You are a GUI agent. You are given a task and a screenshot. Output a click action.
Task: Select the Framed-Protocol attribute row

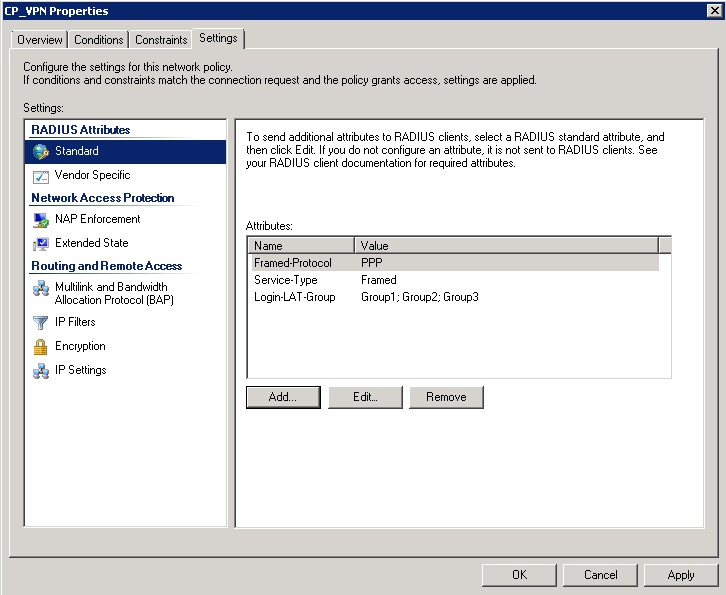[x=456, y=263]
